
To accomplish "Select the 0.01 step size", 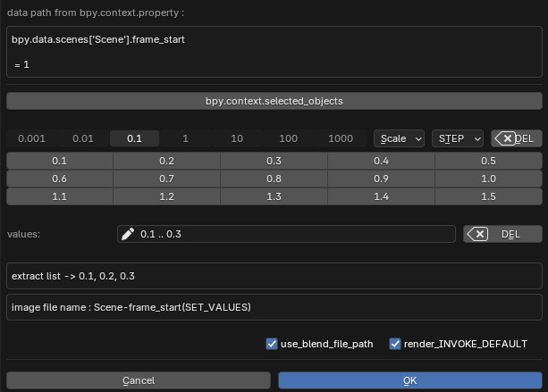I will 83,138.
